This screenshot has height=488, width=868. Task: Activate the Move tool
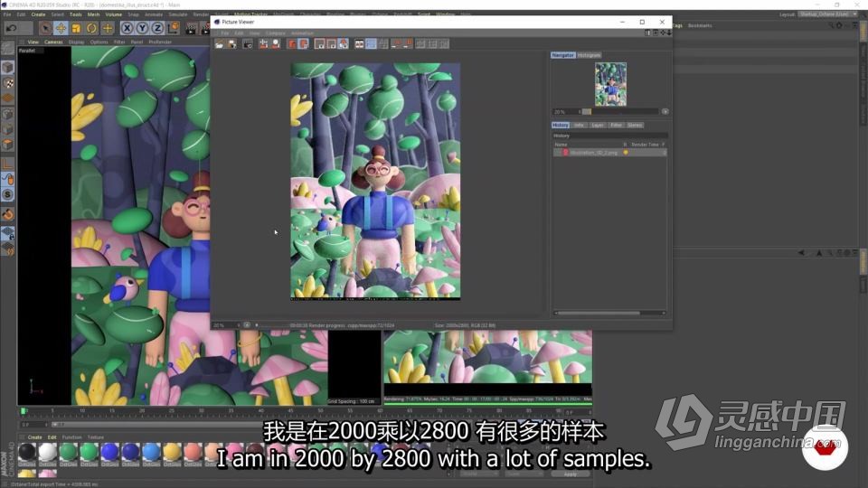61,28
